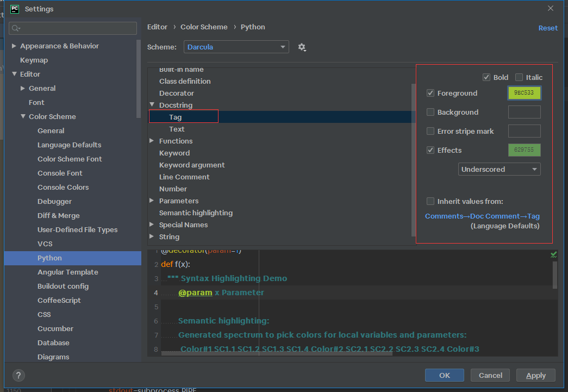The height and width of the screenshot is (392, 568).
Task: Click the scheme actions gear icon
Action: [x=302, y=47]
